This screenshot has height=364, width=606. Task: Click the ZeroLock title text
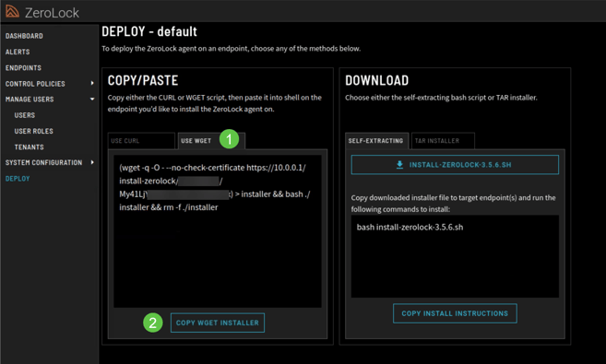click(52, 13)
